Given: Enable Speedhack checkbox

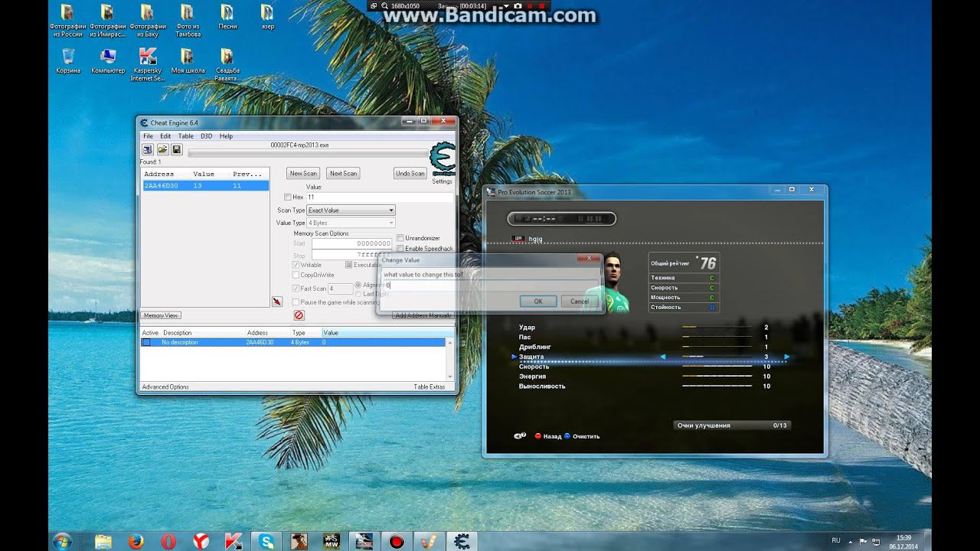Looking at the screenshot, I should click(400, 248).
